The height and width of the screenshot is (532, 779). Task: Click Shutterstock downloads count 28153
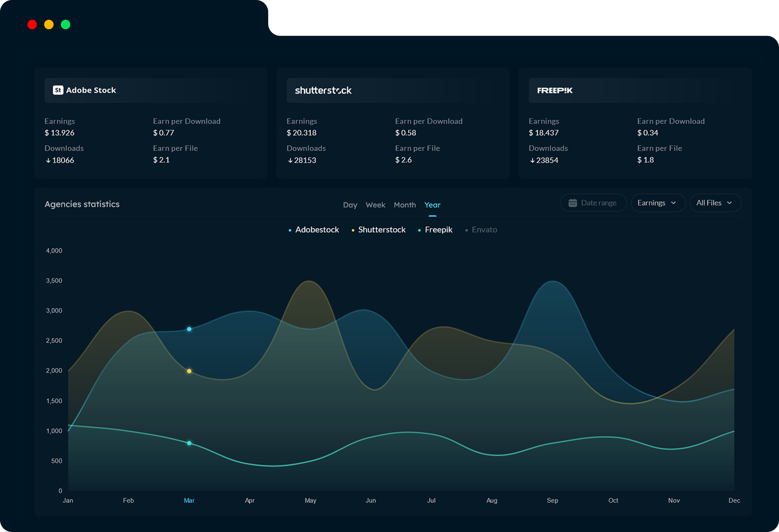click(305, 160)
